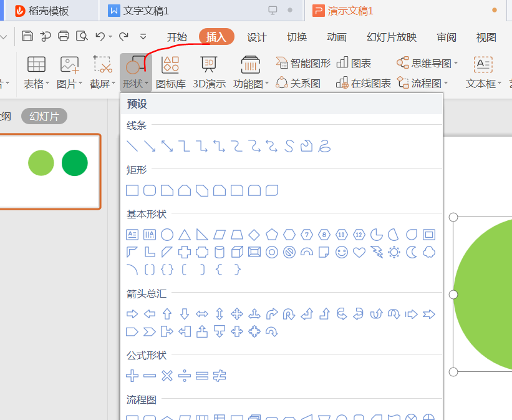
Task: Click the Save icon in quick toolbar
Action: tap(27, 36)
